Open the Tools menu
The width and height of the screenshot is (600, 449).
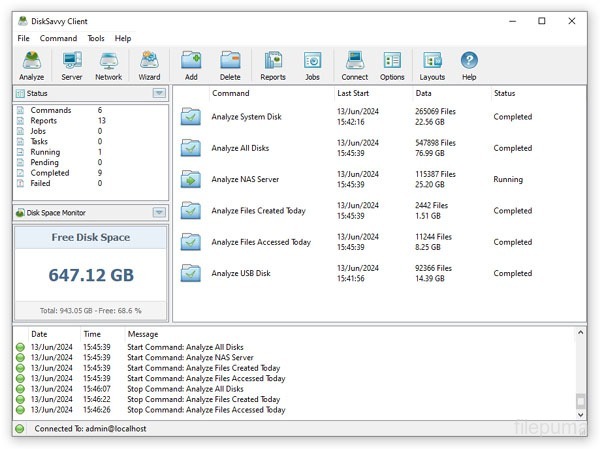tap(96, 38)
